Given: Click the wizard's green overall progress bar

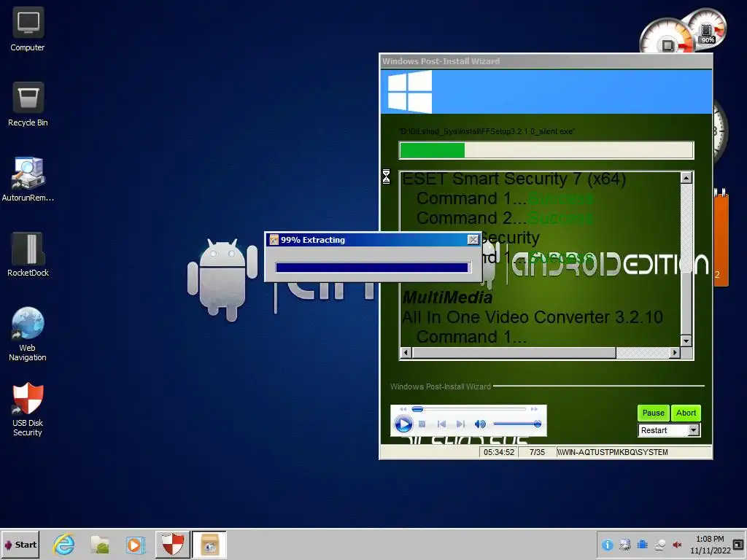Looking at the screenshot, I should tap(546, 150).
